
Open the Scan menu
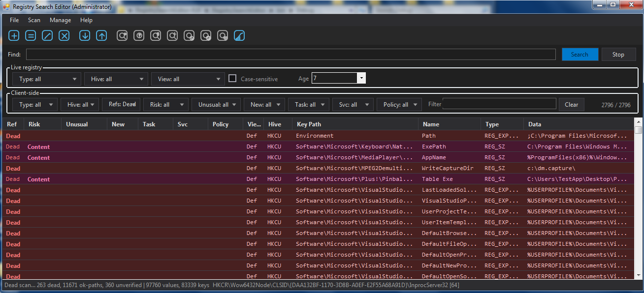34,20
